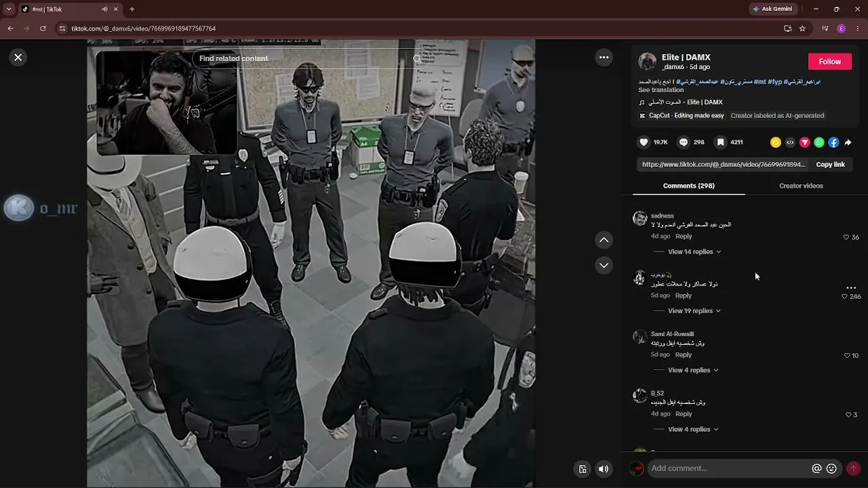Open the Elite | DAMX profile avatar

tap(647, 62)
